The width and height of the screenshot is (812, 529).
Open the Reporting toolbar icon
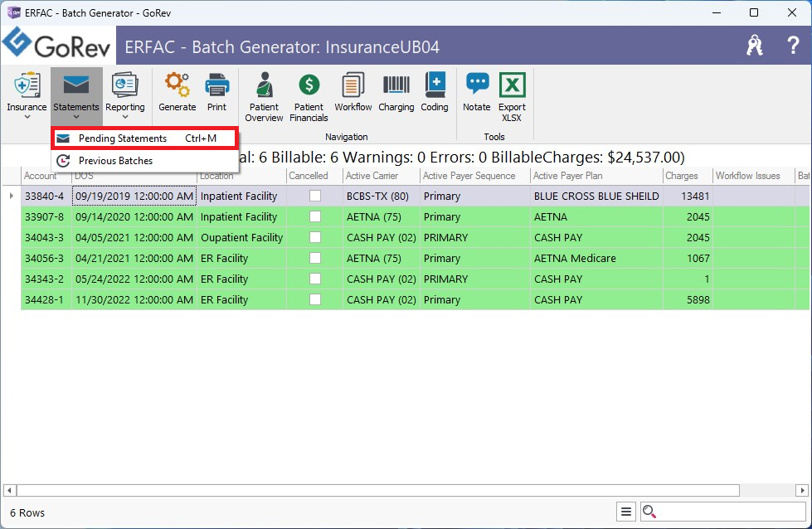click(x=124, y=85)
